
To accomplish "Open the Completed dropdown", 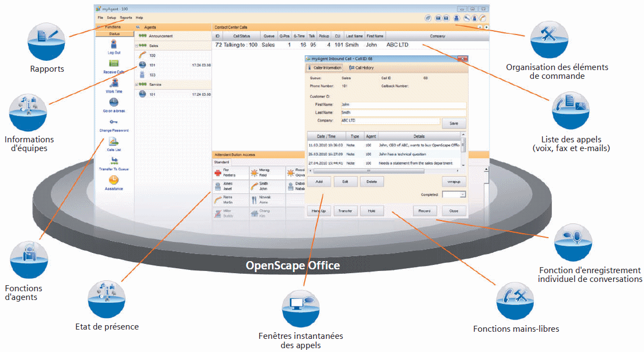I will (454, 194).
